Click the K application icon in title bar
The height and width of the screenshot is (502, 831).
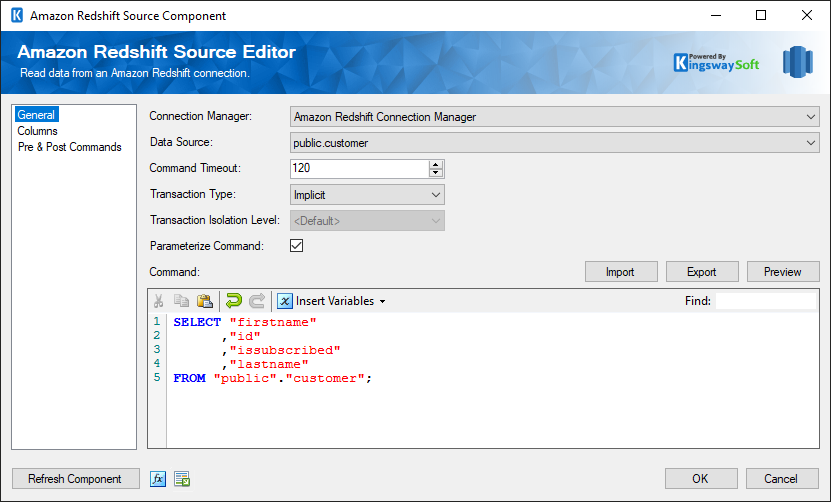17,15
